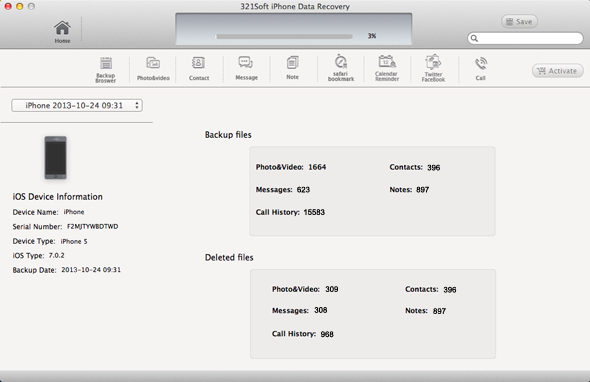Click Backup files Notes: 897 entry
Screen dimensions: 590x382
pos(409,190)
